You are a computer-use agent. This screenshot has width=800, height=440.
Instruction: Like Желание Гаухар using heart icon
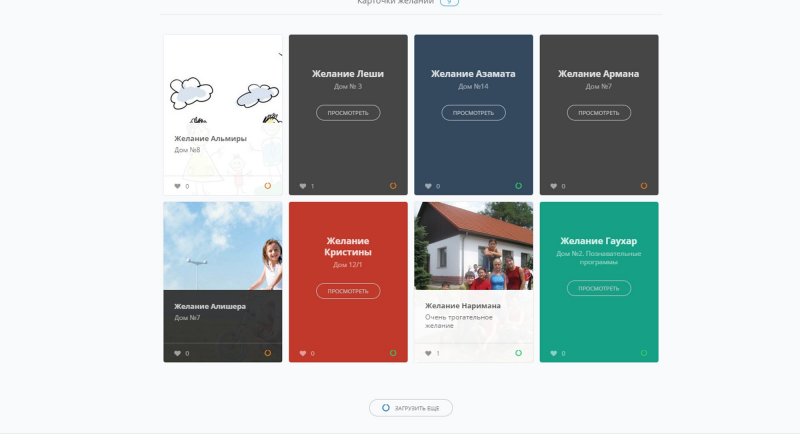point(553,353)
